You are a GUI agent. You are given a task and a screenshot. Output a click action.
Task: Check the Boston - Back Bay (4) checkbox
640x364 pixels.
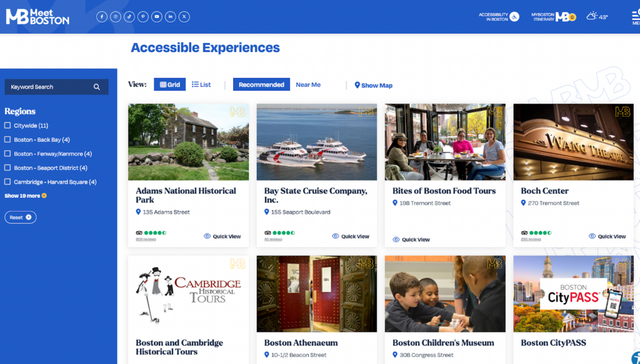click(7, 139)
